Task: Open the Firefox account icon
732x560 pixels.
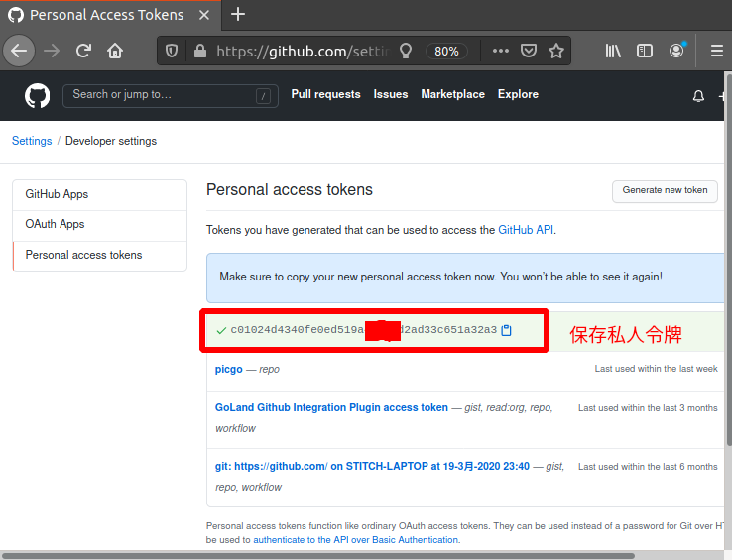Action: point(676,51)
